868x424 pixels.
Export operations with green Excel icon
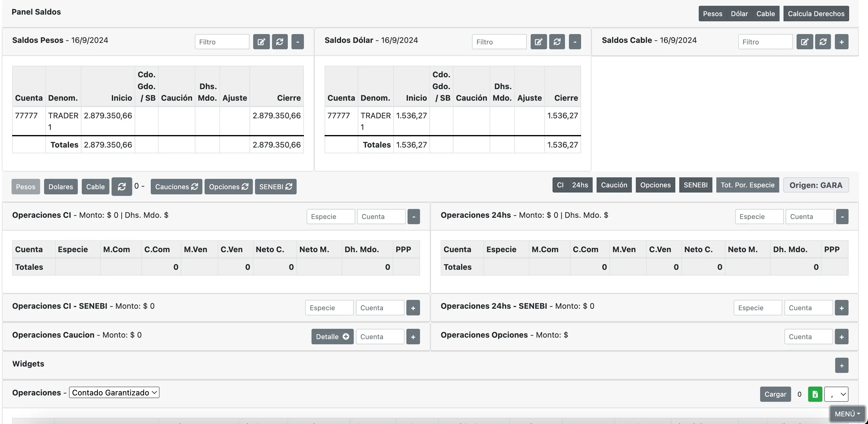[x=815, y=394]
